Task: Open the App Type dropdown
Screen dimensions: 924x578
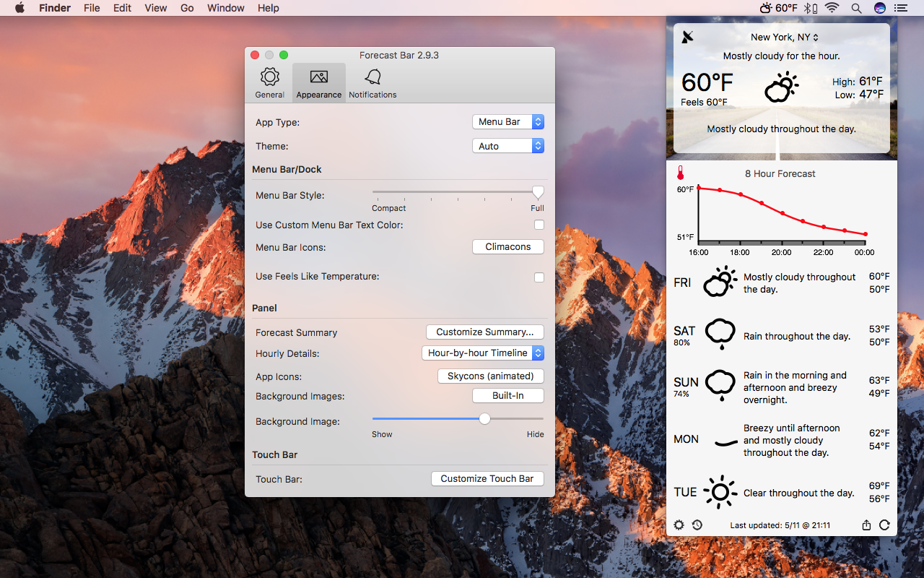Action: (508, 122)
